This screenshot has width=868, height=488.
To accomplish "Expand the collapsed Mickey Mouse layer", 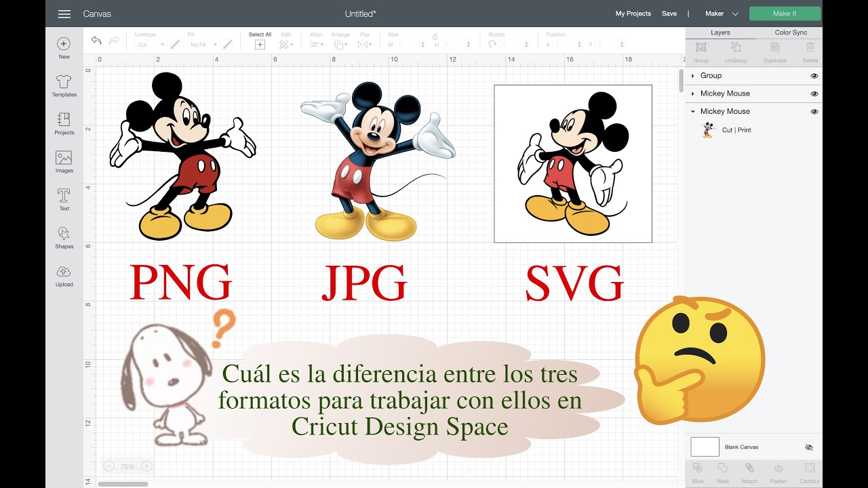I will (x=693, y=94).
